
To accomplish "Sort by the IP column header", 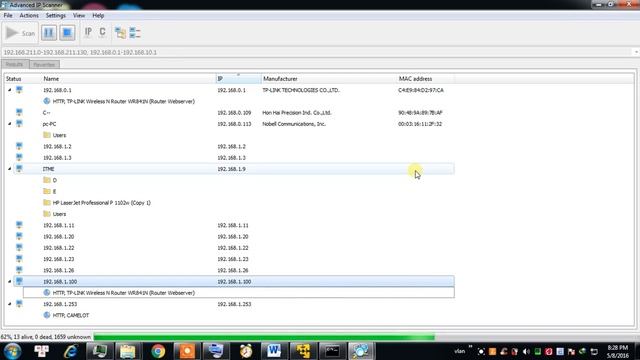I will (x=238, y=79).
